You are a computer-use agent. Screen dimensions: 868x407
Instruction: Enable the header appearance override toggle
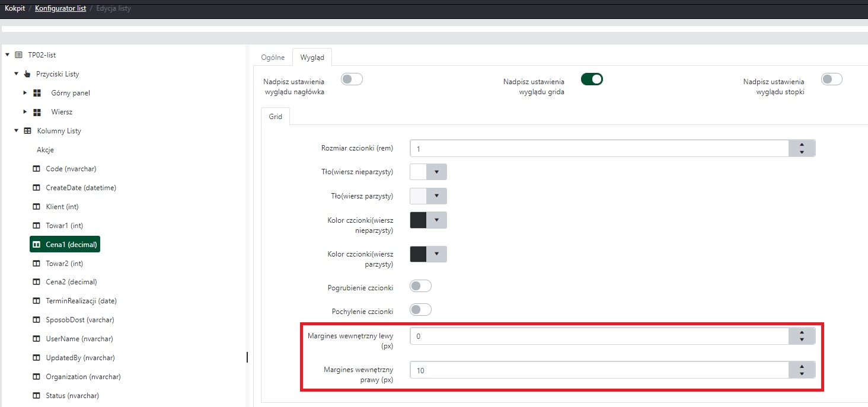pos(352,79)
